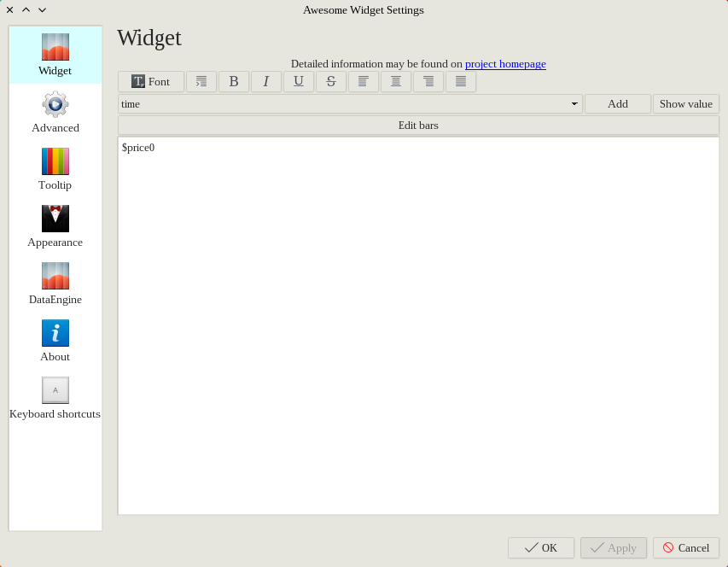728x567 pixels.
Task: Open the Tooltip settings page
Action: (55, 170)
